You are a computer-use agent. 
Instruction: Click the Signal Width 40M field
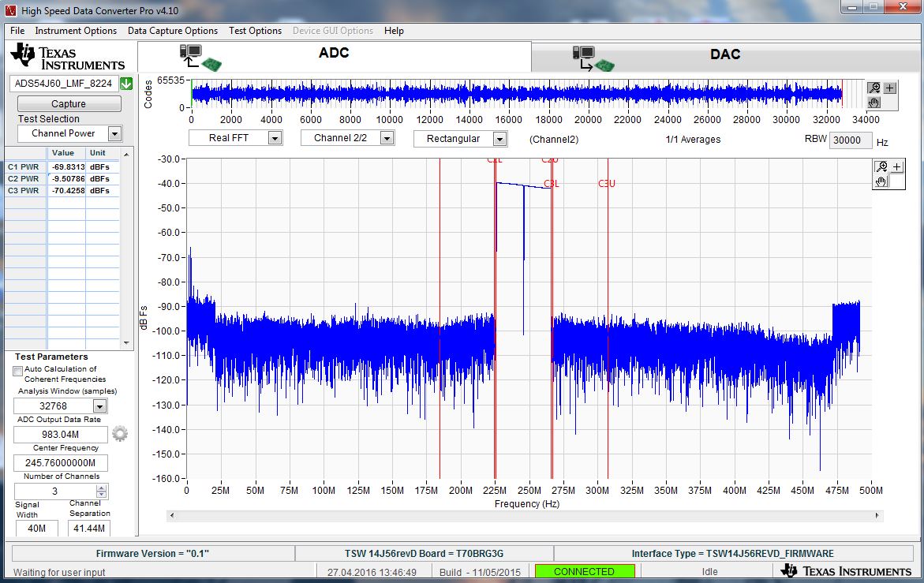(x=36, y=529)
